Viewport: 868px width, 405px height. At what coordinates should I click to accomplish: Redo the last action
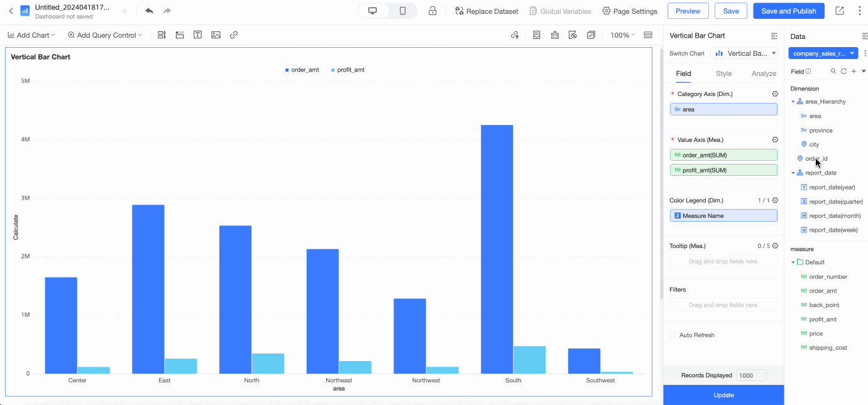pos(167,11)
